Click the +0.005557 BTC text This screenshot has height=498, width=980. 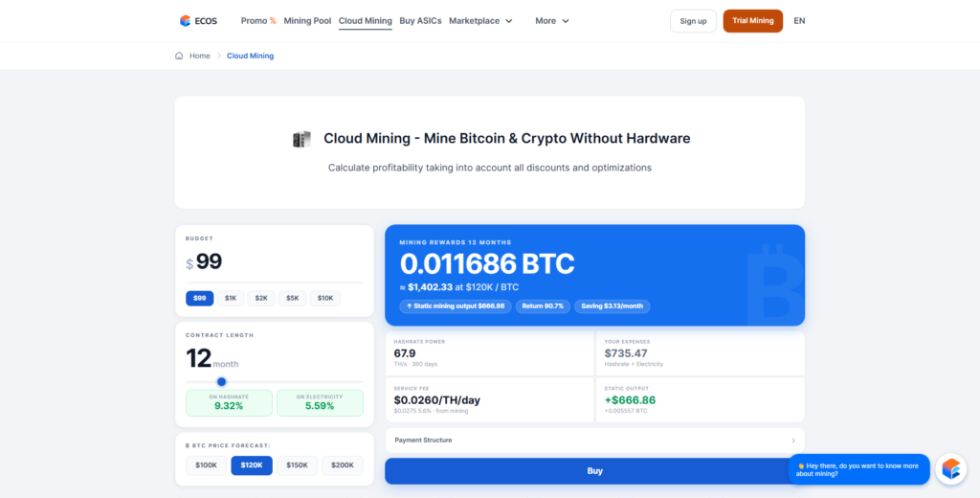click(626, 411)
